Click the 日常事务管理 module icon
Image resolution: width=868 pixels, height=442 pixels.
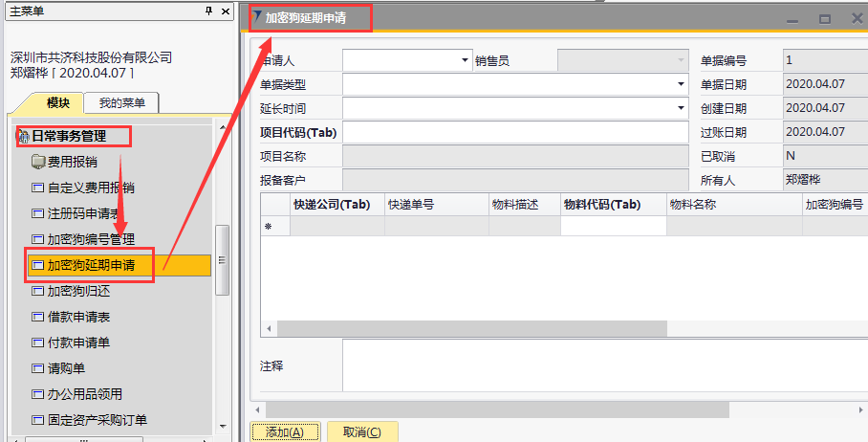pyautogui.click(x=24, y=137)
